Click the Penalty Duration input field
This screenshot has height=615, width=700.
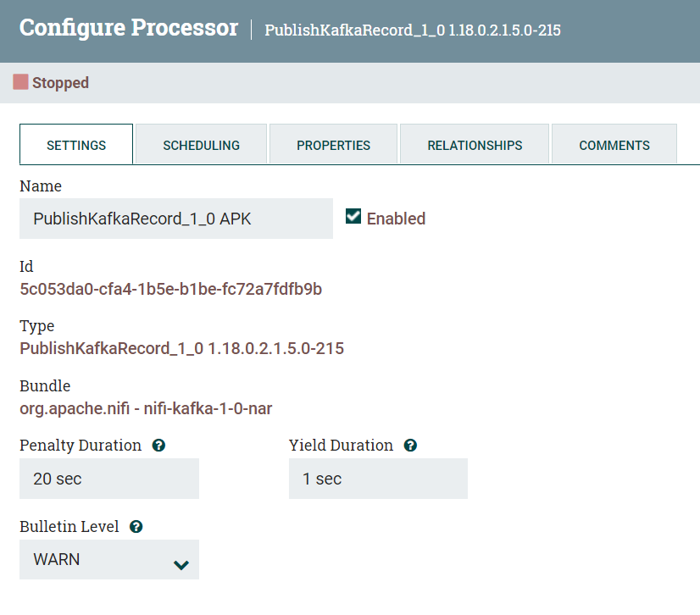point(108,479)
